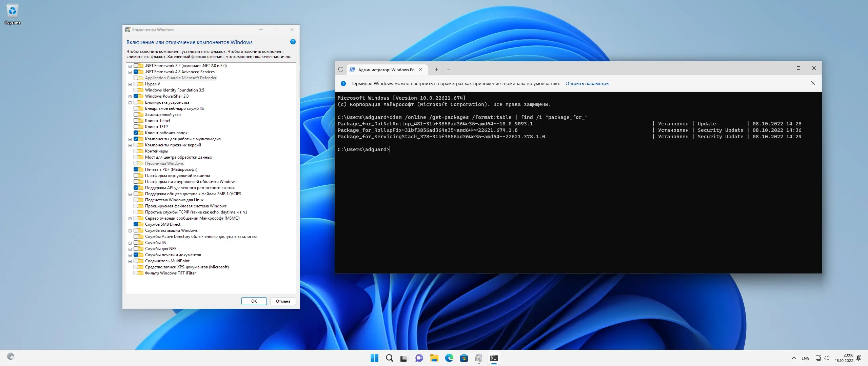Open the Chat app taskbar icon

tap(419, 358)
